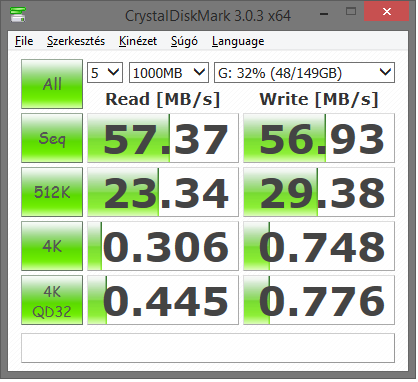418x382 pixels.
Task: Maximize the CrystalDiskMark window
Action: [x=351, y=12]
